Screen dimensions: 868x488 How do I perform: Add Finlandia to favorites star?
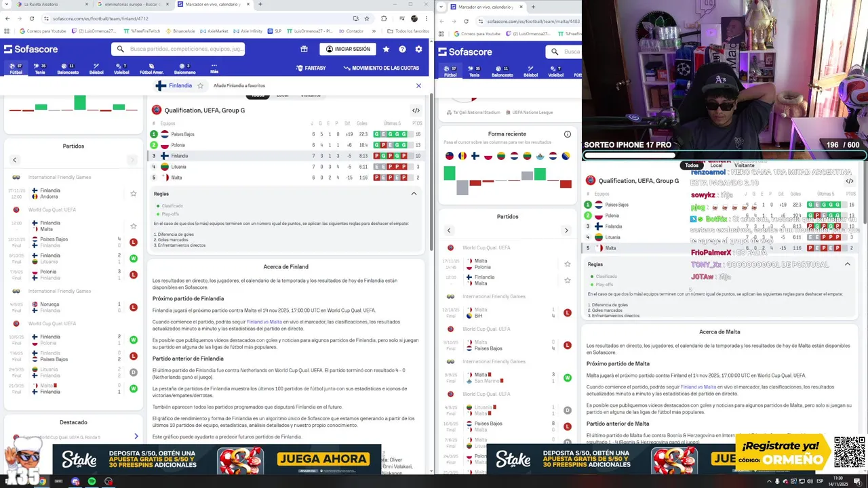pyautogui.click(x=200, y=85)
